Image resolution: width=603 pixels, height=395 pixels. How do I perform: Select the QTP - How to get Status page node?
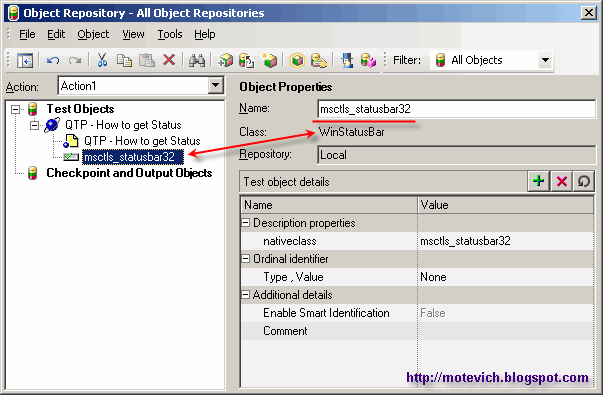pyautogui.click(x=142, y=141)
